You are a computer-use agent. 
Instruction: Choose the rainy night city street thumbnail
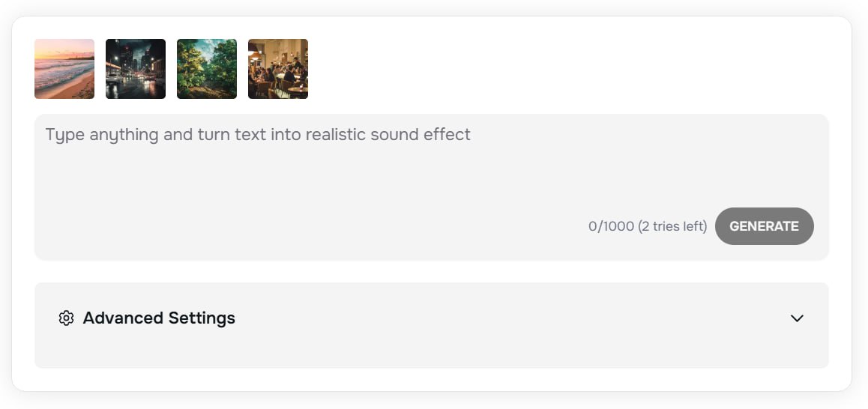(136, 69)
